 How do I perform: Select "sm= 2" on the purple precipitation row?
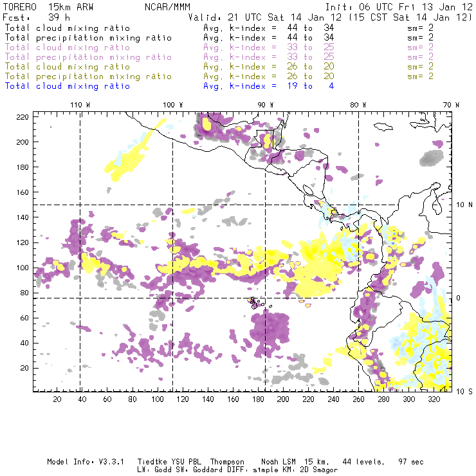[421, 57]
